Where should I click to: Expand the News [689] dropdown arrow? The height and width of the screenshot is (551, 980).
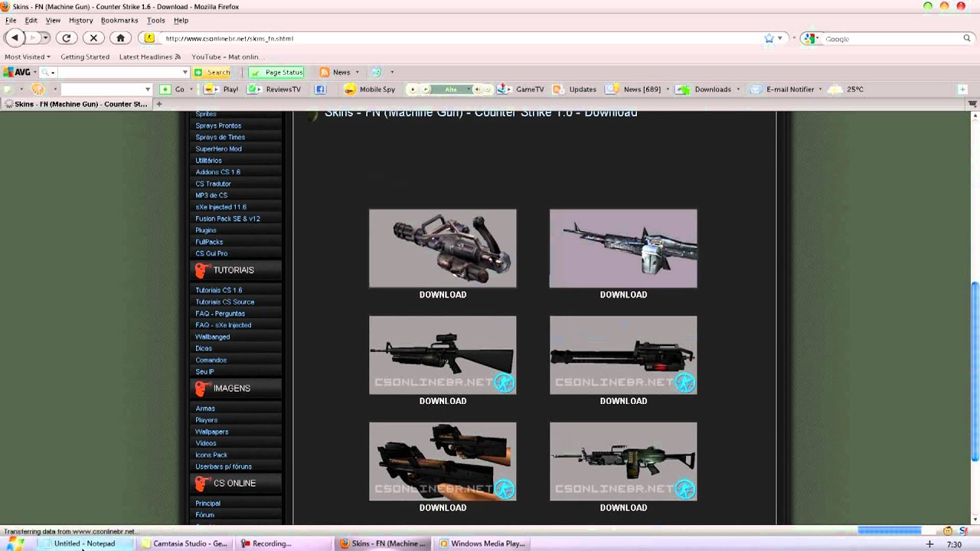668,90
